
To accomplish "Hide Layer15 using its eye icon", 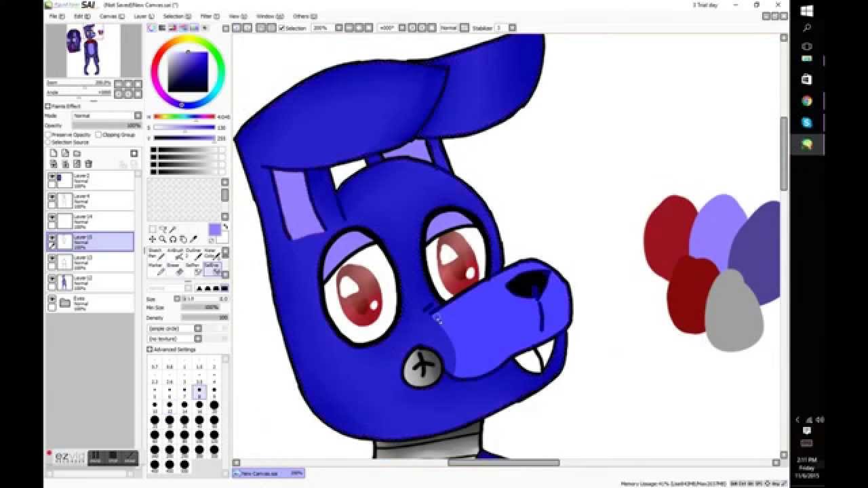I will pyautogui.click(x=52, y=238).
